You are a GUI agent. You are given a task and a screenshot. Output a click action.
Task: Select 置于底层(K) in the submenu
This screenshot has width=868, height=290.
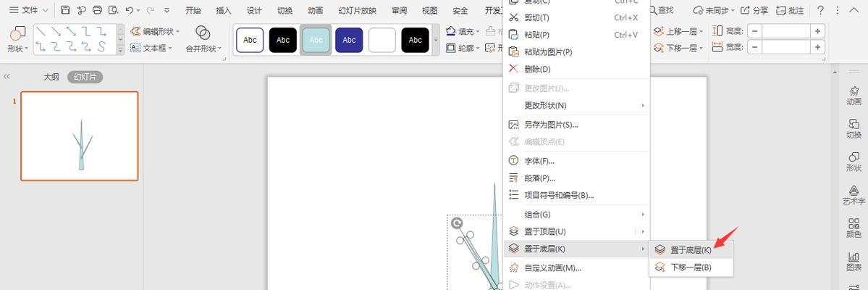click(x=691, y=249)
